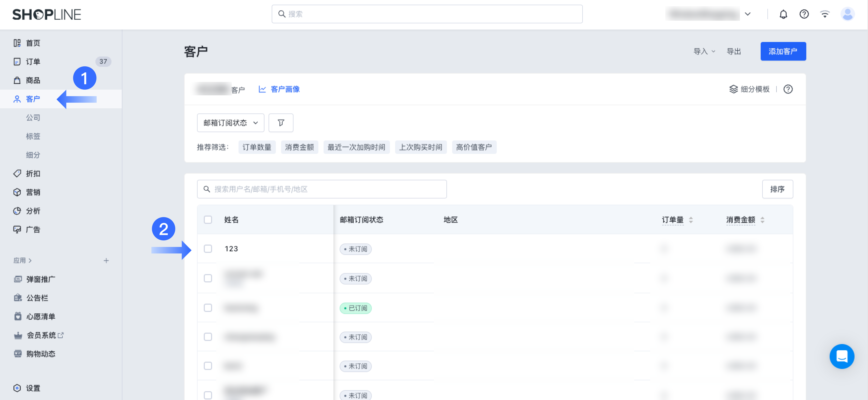Check the checkbox for customer 123
The height and width of the screenshot is (400, 868).
(x=208, y=249)
